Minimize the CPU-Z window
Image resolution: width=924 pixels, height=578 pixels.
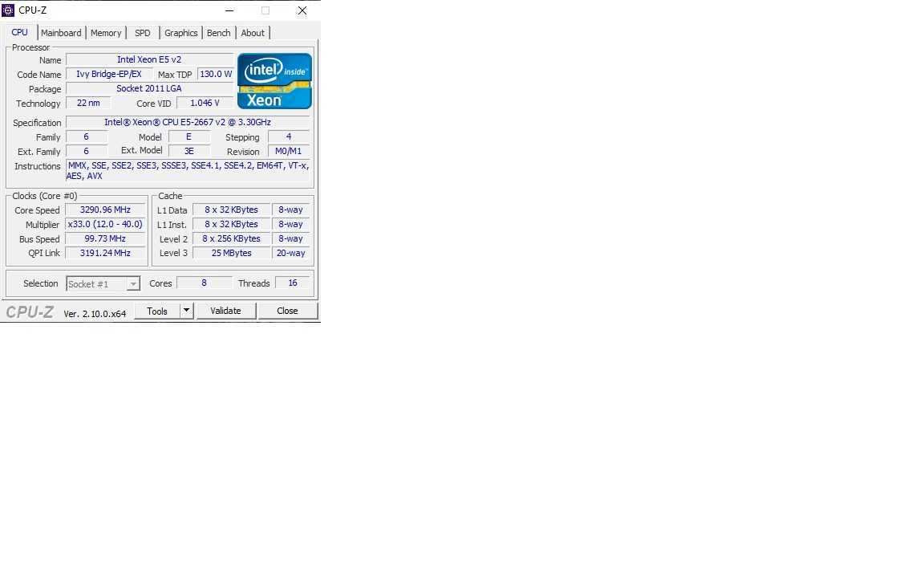[229, 10]
